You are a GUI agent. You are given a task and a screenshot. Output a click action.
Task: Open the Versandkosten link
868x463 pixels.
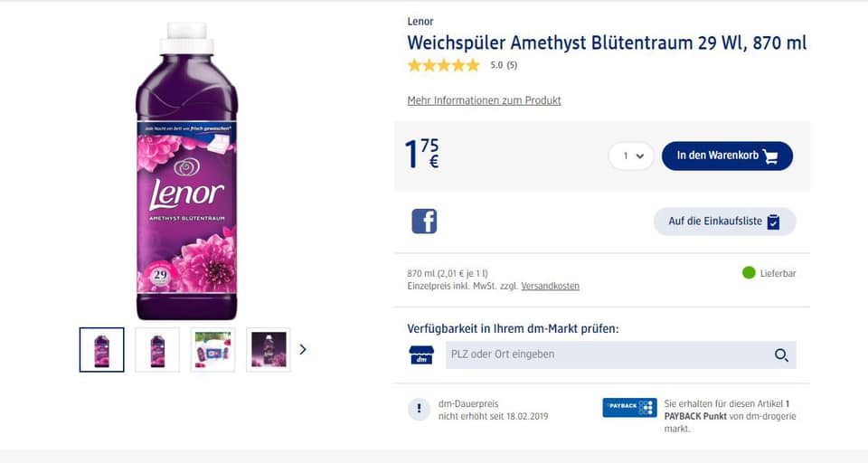coord(551,286)
